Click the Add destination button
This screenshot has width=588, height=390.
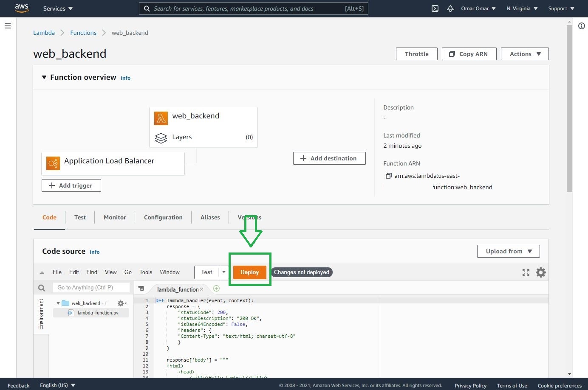pos(329,158)
